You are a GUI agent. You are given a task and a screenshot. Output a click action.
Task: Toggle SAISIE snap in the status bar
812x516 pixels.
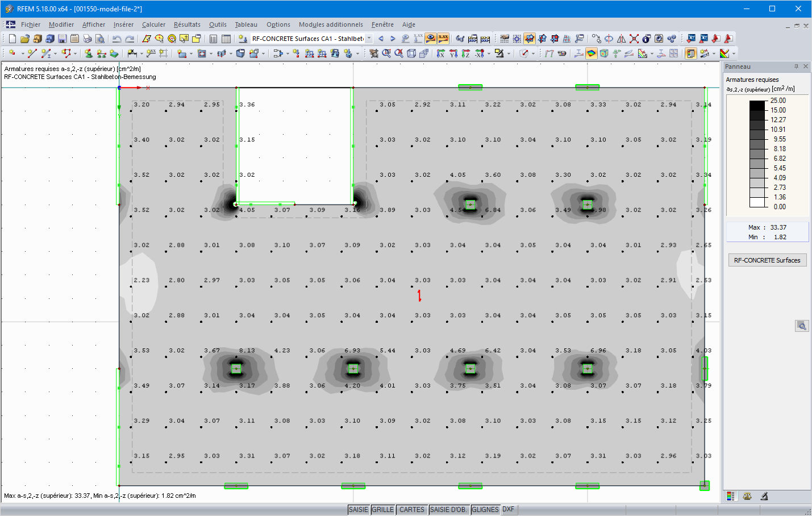coord(359,510)
